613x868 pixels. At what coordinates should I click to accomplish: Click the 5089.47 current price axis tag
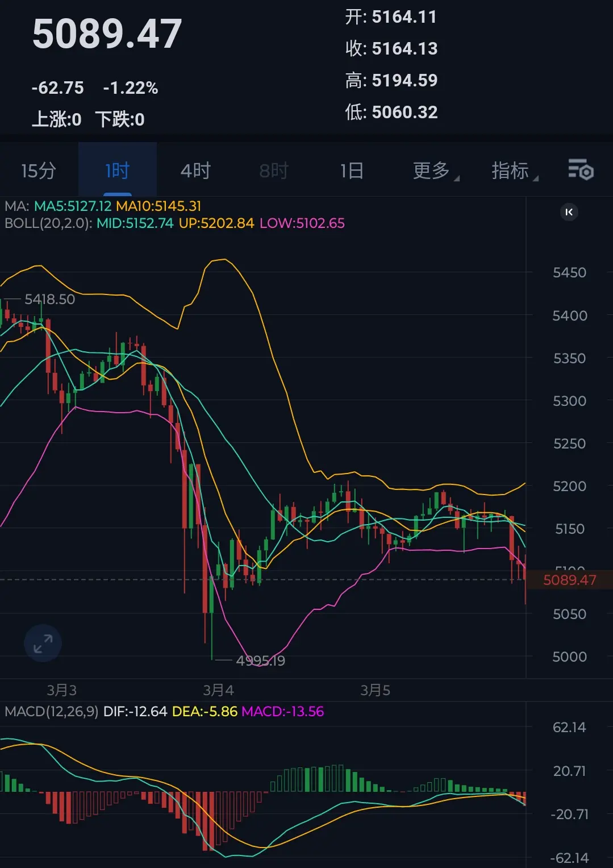(570, 580)
